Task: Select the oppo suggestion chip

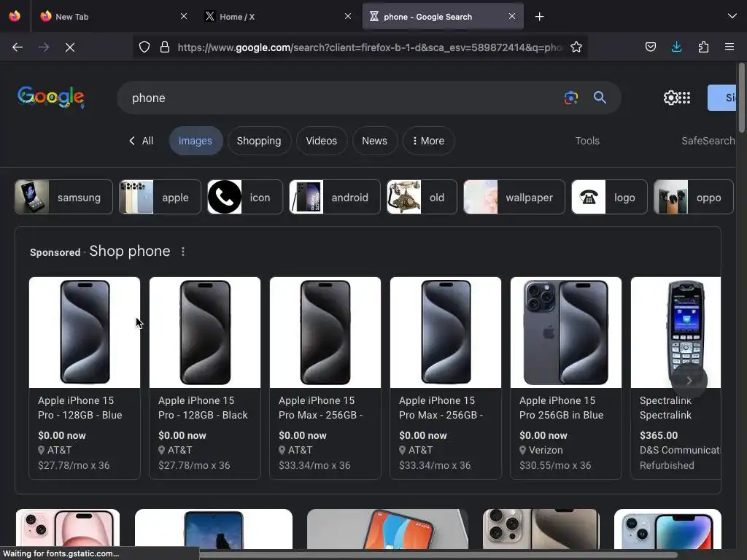Action: [x=693, y=197]
